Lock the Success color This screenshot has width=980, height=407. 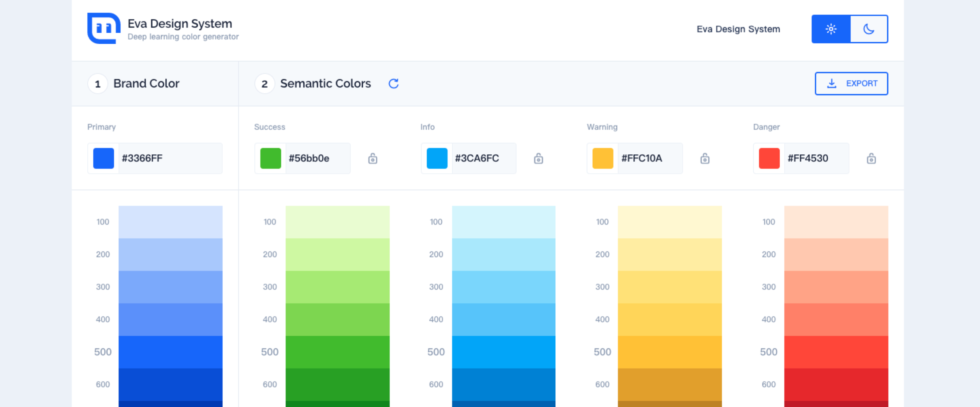coord(372,159)
